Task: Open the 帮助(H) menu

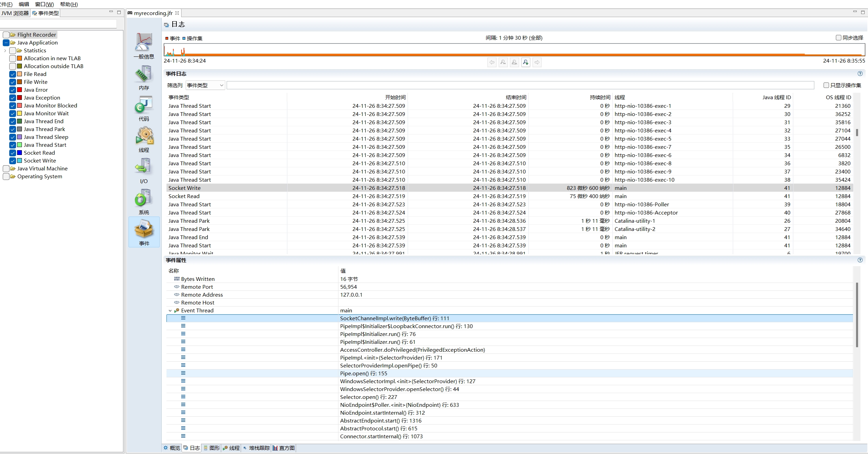Action: click(x=69, y=4)
